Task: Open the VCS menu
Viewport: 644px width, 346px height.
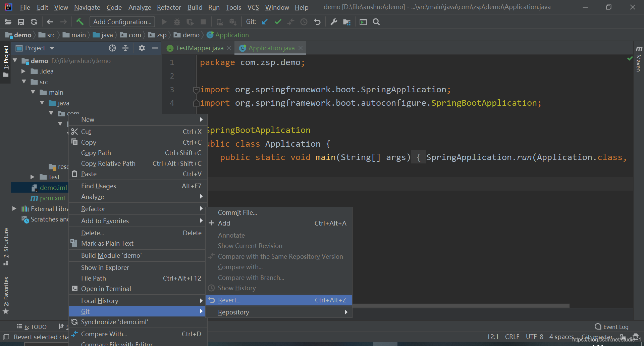Action: (x=253, y=7)
